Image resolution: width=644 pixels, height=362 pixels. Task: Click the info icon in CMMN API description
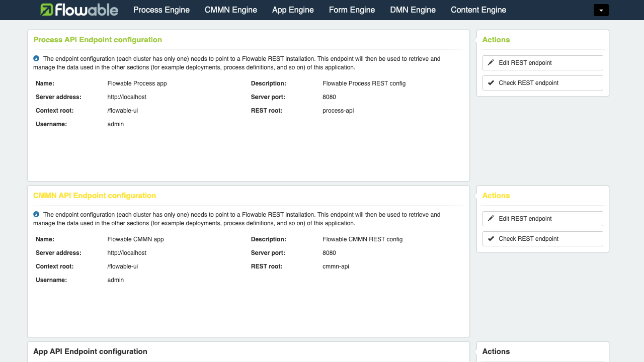[x=36, y=214]
